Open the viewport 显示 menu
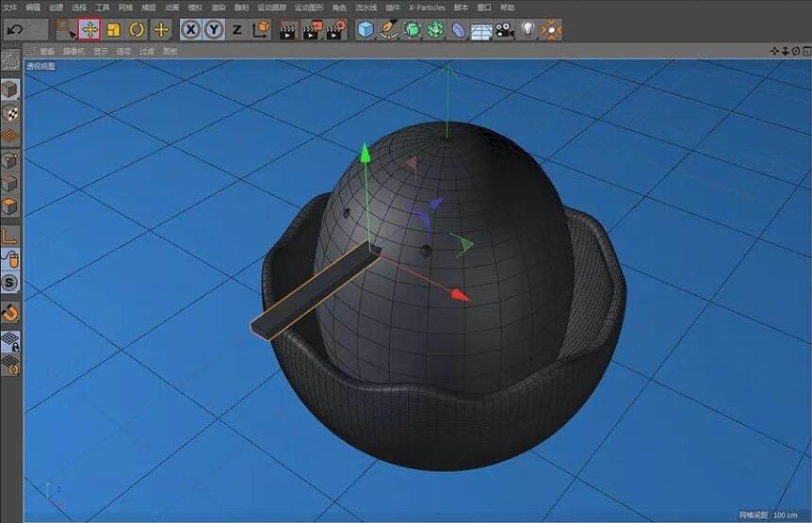This screenshot has width=812, height=523. (x=101, y=51)
